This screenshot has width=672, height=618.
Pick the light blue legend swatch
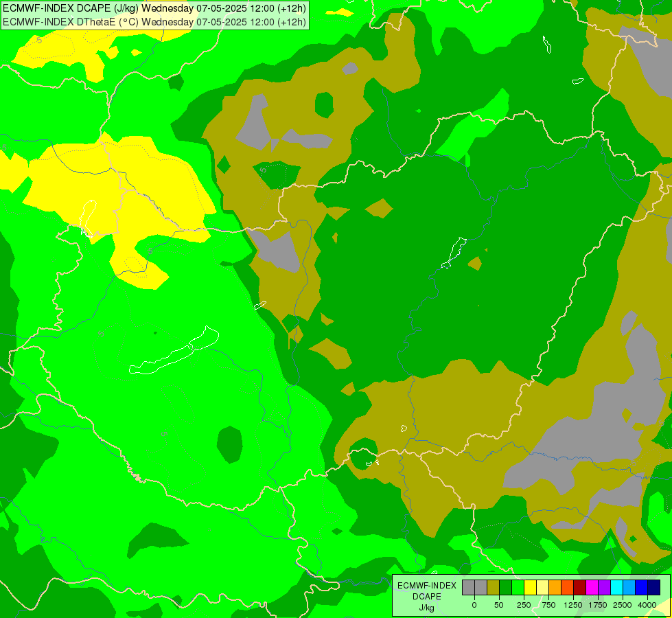[x=629, y=587]
